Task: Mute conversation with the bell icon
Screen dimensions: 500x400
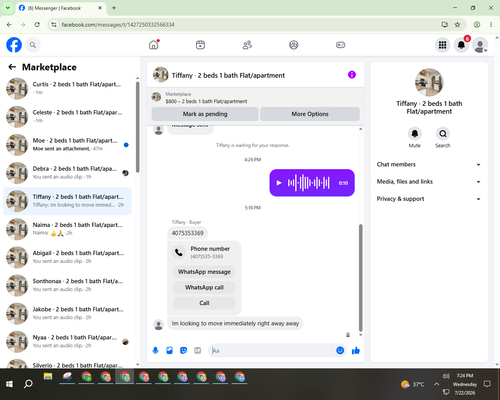Action: [x=415, y=134]
